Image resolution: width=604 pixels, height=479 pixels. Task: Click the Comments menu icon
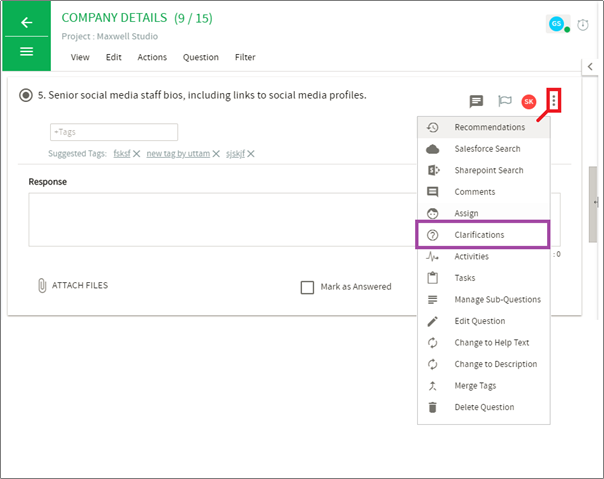coord(433,192)
